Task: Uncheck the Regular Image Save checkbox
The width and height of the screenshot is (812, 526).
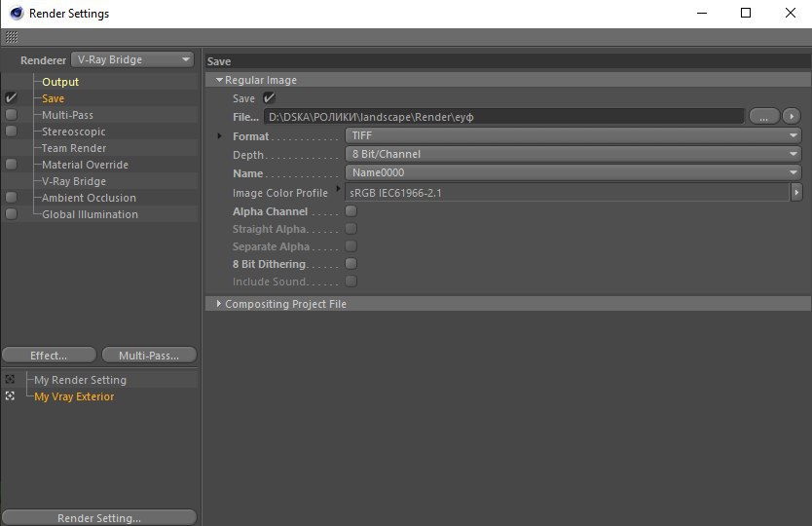Action: [x=269, y=97]
